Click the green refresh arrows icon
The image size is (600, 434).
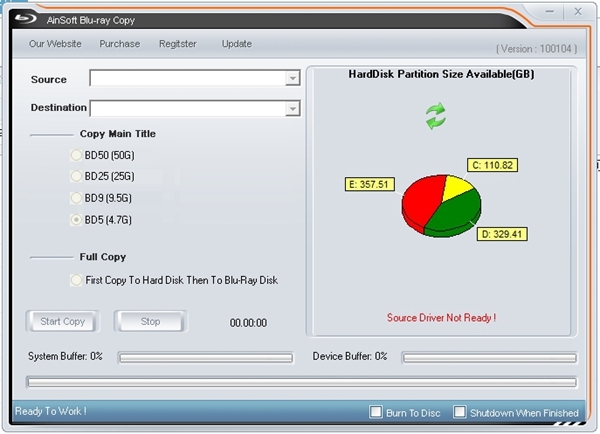pos(435,116)
